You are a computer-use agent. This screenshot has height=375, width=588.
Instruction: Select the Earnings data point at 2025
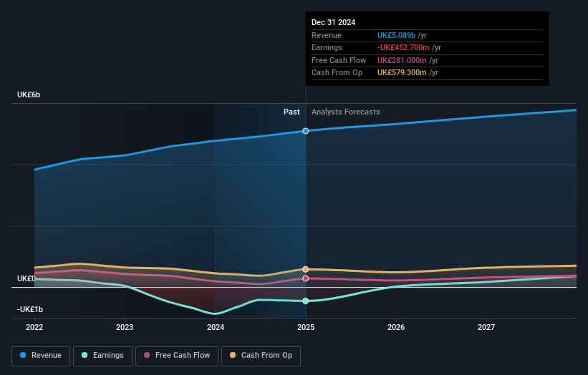pos(306,301)
